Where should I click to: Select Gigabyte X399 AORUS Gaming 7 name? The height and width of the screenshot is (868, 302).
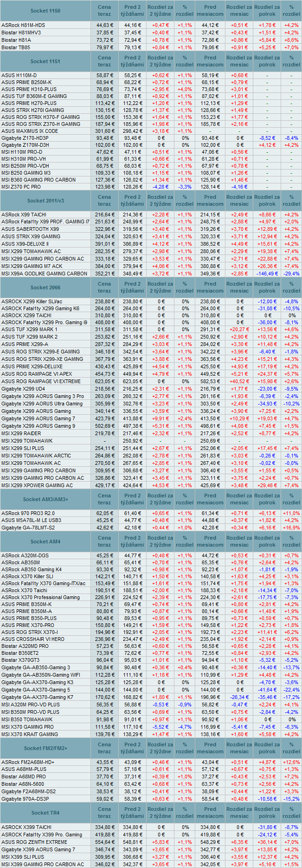38,849
